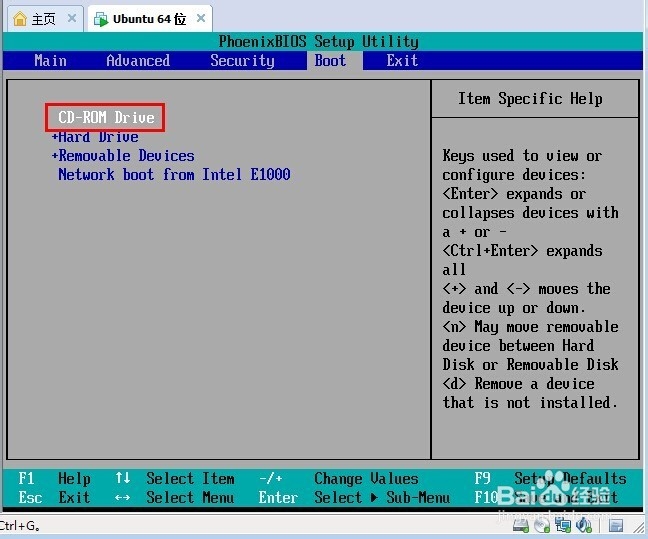Screen dimensions: 648x539
Task: Click the Ubuntu VM icon on its tab
Action: point(101,19)
